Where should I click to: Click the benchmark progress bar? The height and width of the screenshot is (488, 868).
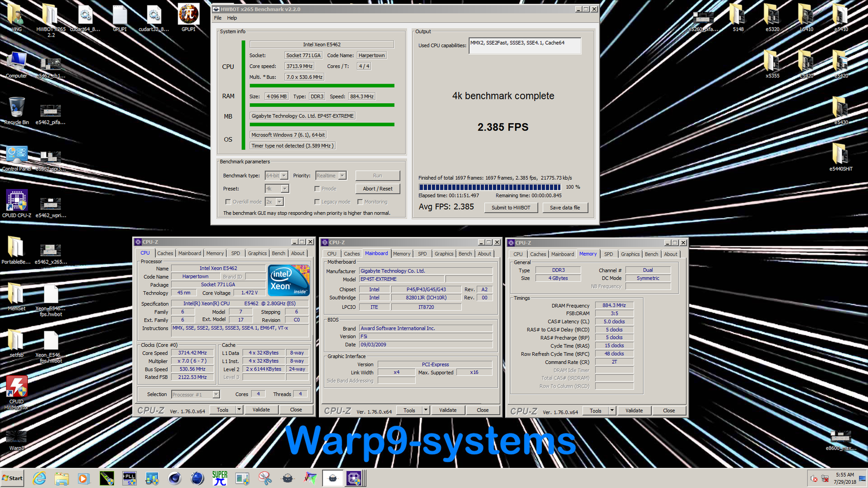coord(490,187)
